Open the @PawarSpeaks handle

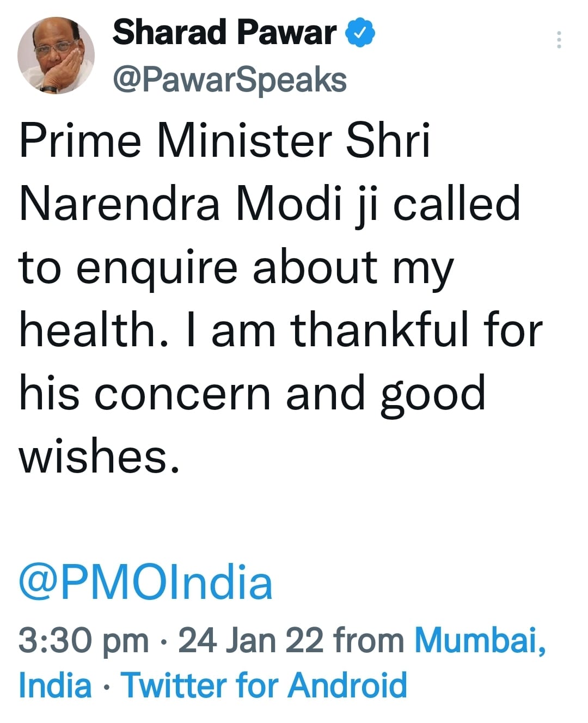(x=229, y=80)
